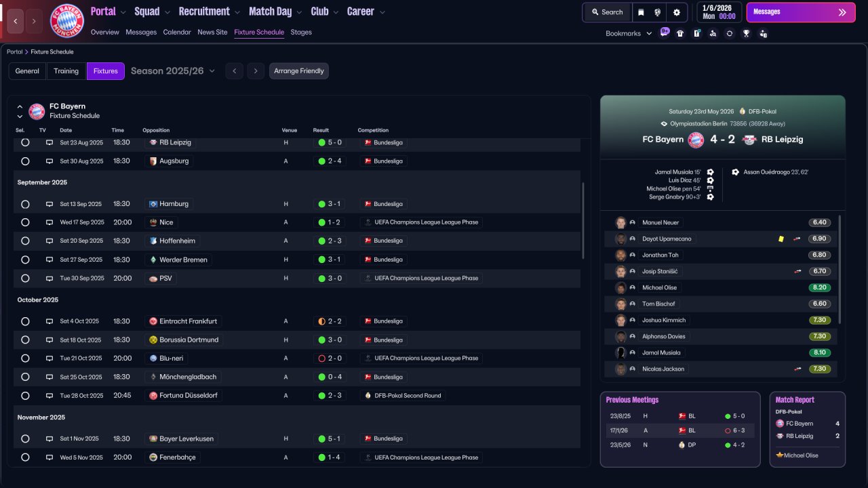Open the 9+ notifications chat icon
This screenshot has height=488, width=868.
[665, 33]
